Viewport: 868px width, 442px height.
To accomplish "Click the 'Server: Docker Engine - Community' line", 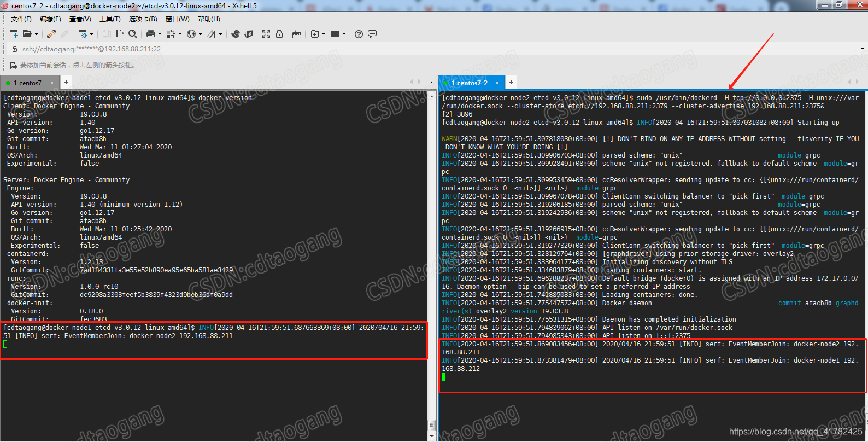I will [x=67, y=180].
